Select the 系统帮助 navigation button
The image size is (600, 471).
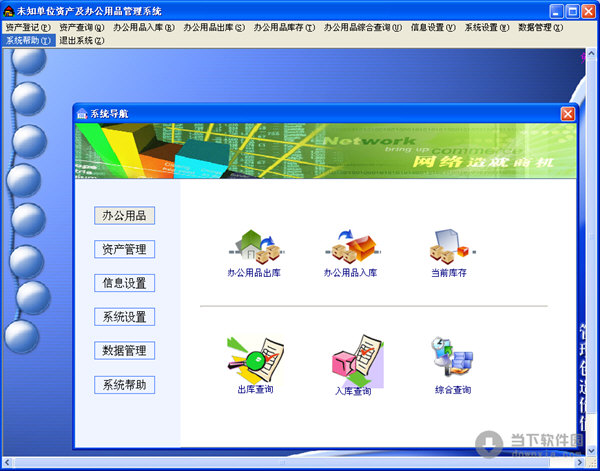124,385
